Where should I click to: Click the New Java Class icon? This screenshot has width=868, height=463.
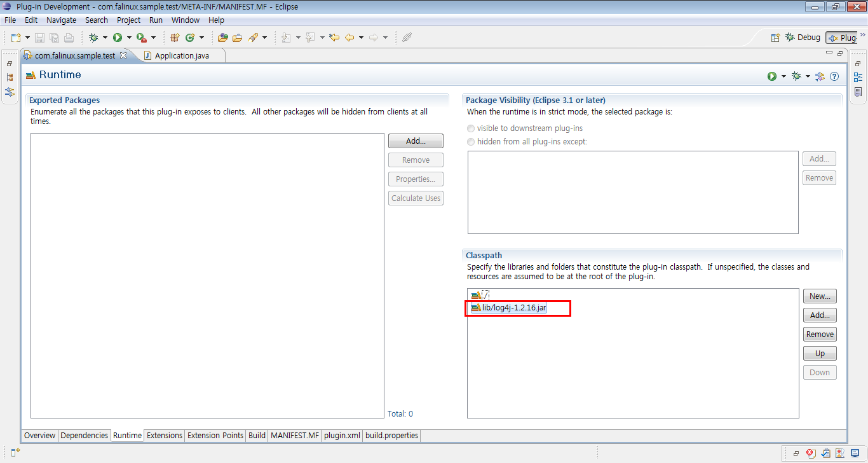coord(190,38)
